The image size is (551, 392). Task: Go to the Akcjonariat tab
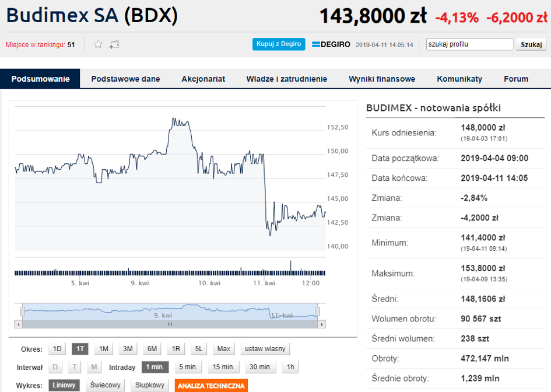(203, 79)
